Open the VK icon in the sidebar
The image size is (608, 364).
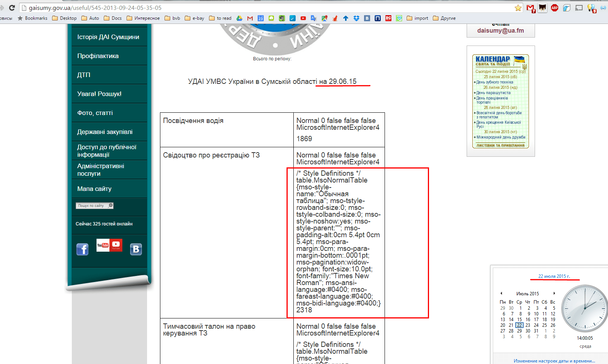point(136,249)
